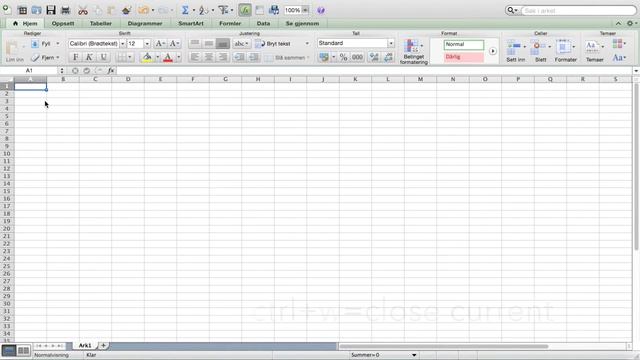
Task: Add a new sheet with plus button
Action: click(103, 345)
